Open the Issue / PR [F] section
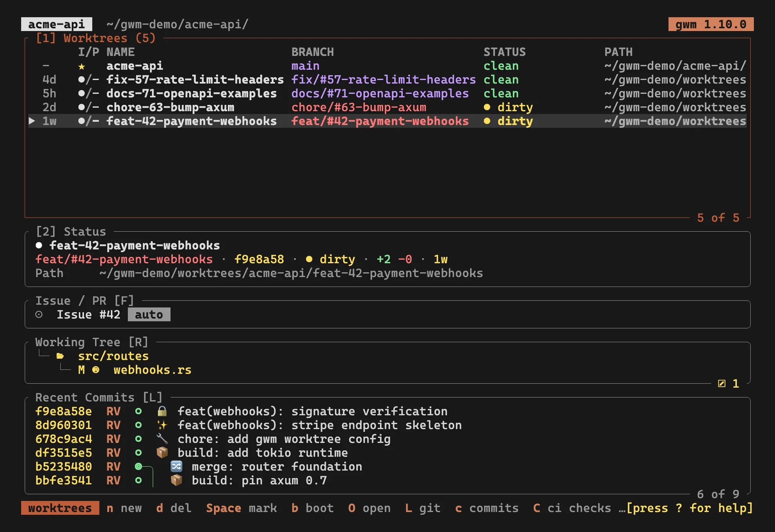 [x=85, y=301]
